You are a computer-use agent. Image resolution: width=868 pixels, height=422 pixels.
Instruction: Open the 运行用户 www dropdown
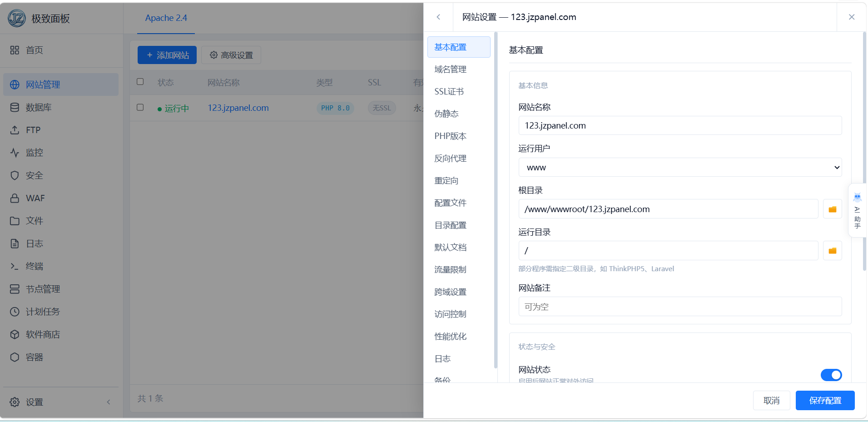click(x=680, y=167)
